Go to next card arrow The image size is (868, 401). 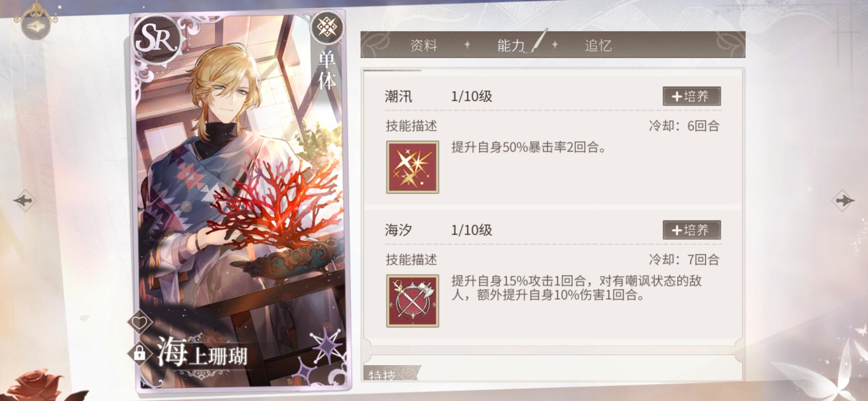tap(843, 200)
